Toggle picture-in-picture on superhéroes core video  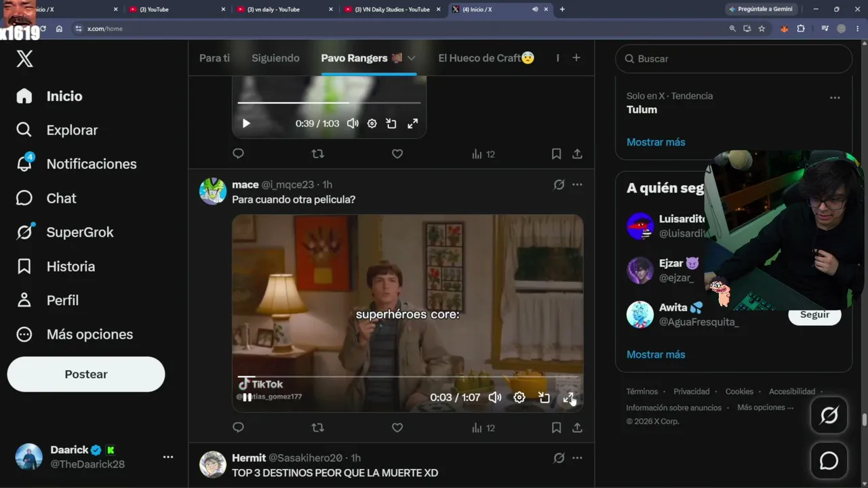tap(544, 397)
